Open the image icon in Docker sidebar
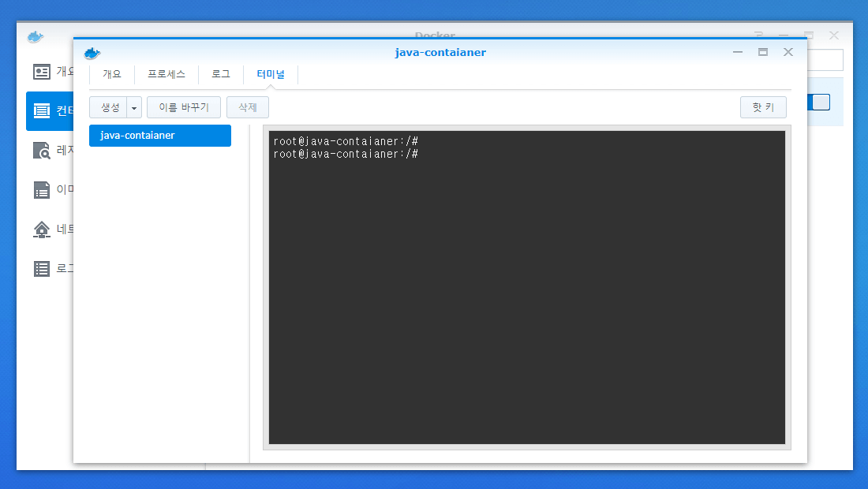The image size is (868, 489). [42, 190]
